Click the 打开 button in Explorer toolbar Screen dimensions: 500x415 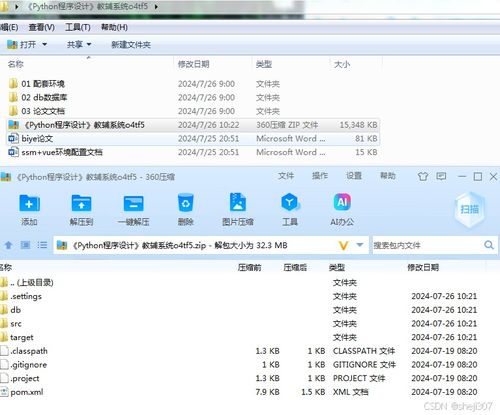click(x=21, y=44)
